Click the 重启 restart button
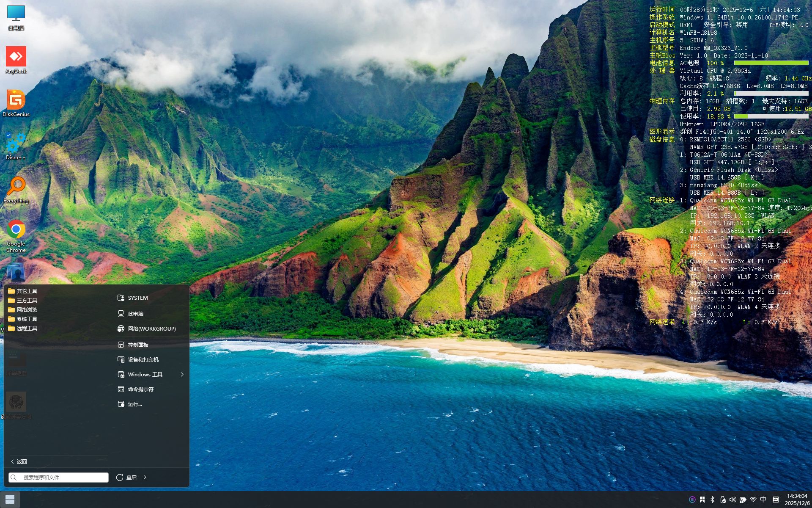Viewport: 812px width, 508px height. (x=126, y=478)
